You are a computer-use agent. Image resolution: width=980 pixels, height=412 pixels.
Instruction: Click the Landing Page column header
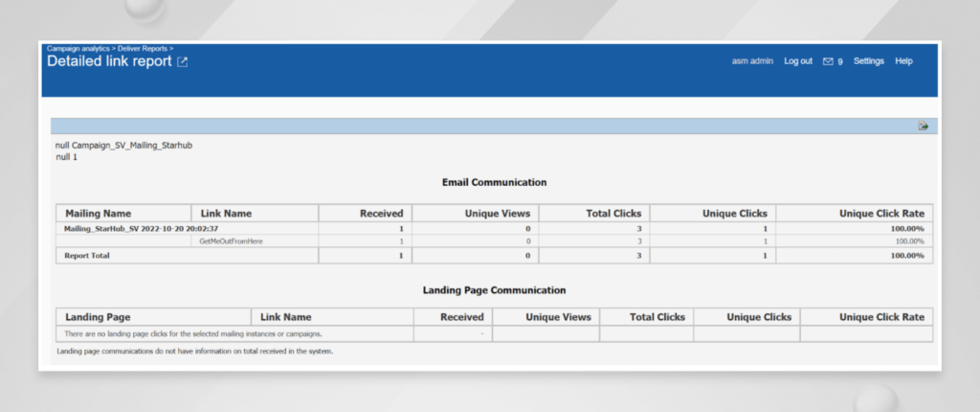98,317
